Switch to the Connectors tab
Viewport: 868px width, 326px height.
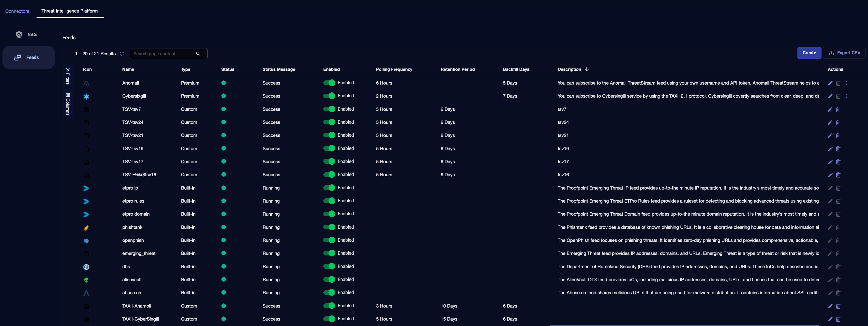17,11
